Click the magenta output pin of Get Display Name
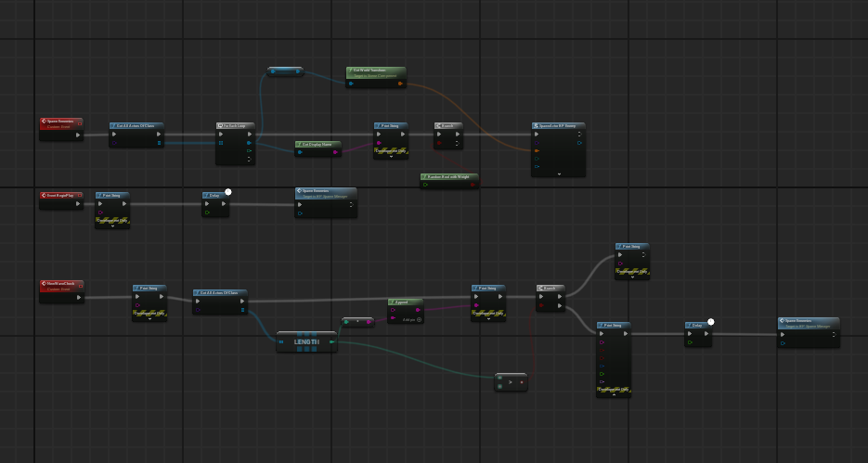 [x=335, y=151]
